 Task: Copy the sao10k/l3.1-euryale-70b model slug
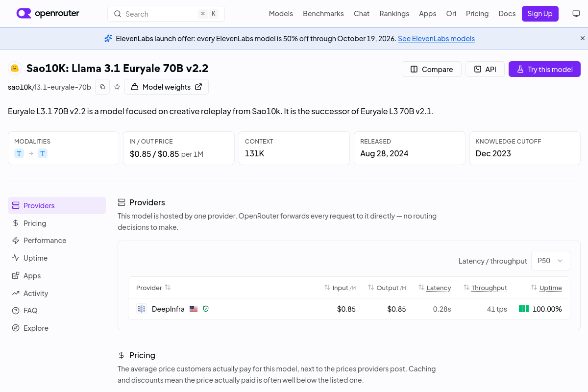[102, 87]
